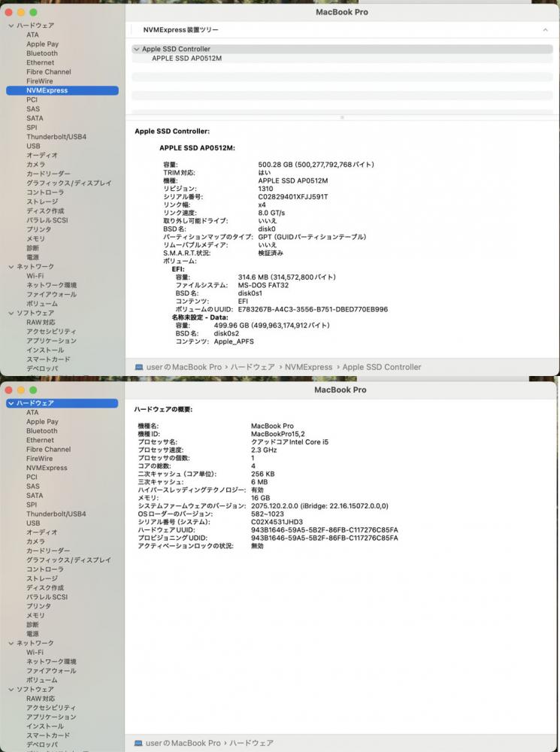Select ストレージ in bottom window sidebar
Image resolution: width=560 pixels, height=752 pixels.
click(42, 578)
